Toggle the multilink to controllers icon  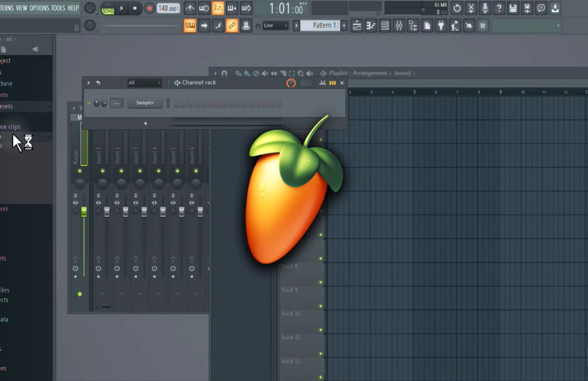point(231,25)
